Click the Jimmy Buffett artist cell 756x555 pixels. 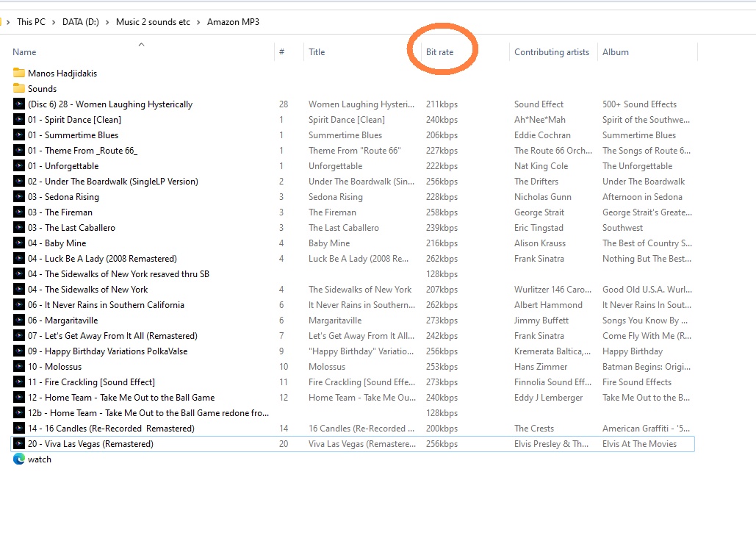pos(541,321)
